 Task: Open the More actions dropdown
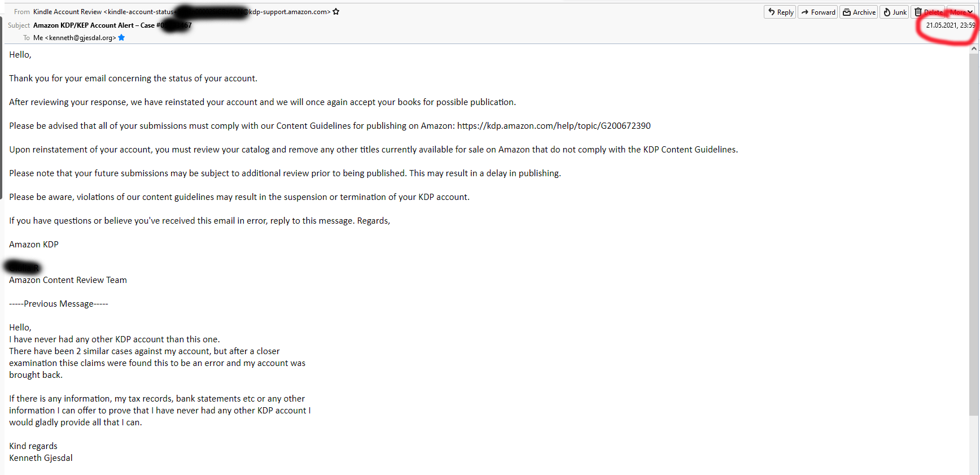[x=961, y=12]
